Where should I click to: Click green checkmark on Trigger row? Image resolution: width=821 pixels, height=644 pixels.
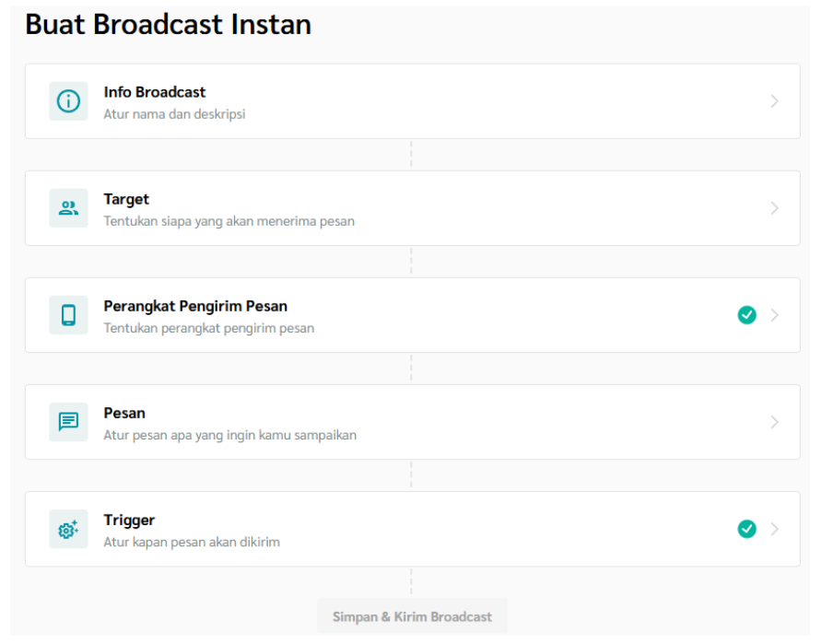pos(746,529)
